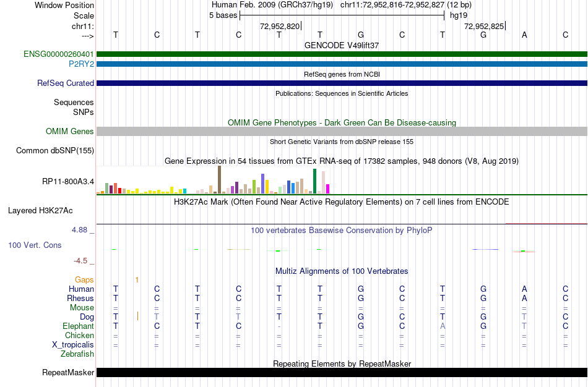588x387 pixels.
Task: Click the SNPs label under Sequences
Action: click(x=84, y=112)
